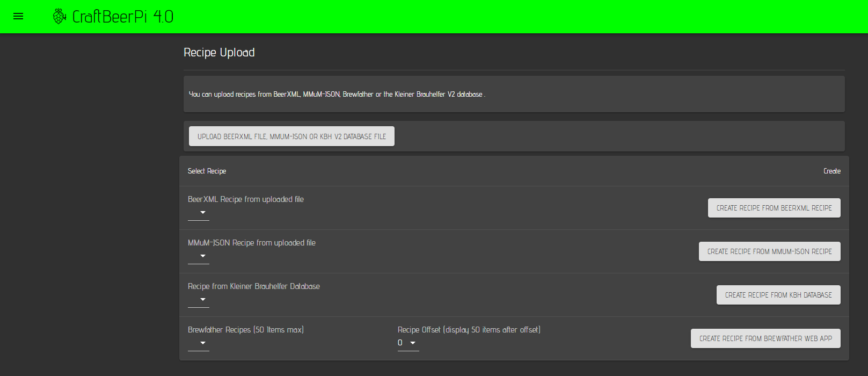Change the Recipe Offset dropdown value
Image resolution: width=868 pixels, height=376 pixels.
click(408, 343)
